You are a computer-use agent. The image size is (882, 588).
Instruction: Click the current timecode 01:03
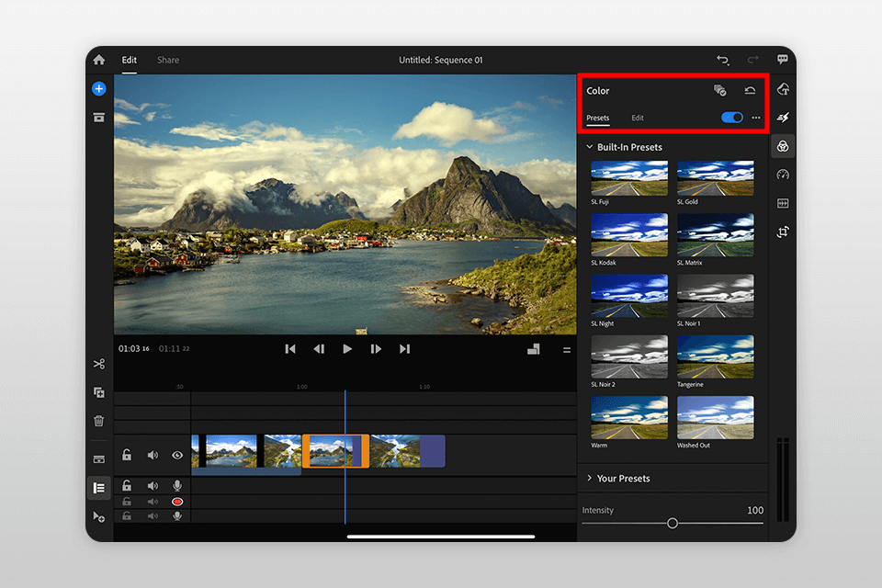pyautogui.click(x=134, y=349)
